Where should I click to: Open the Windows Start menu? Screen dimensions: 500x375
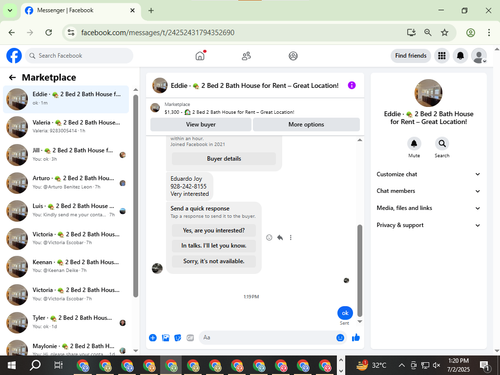tap(12, 366)
